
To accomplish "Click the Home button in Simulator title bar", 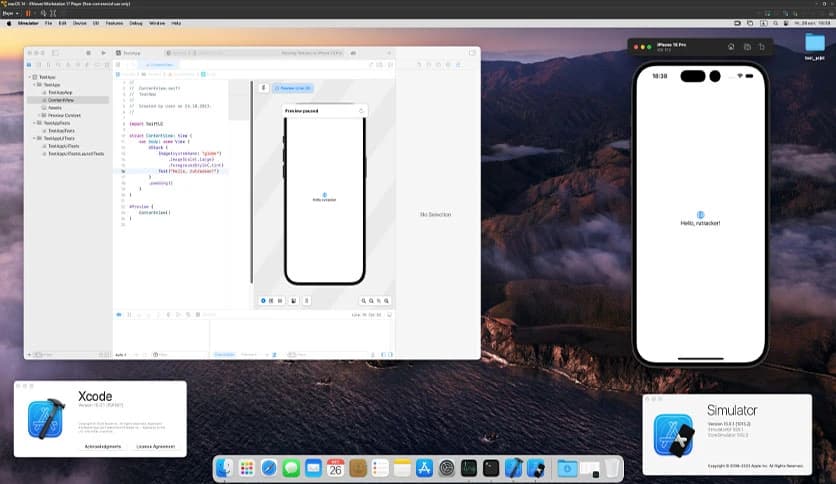I will point(731,47).
